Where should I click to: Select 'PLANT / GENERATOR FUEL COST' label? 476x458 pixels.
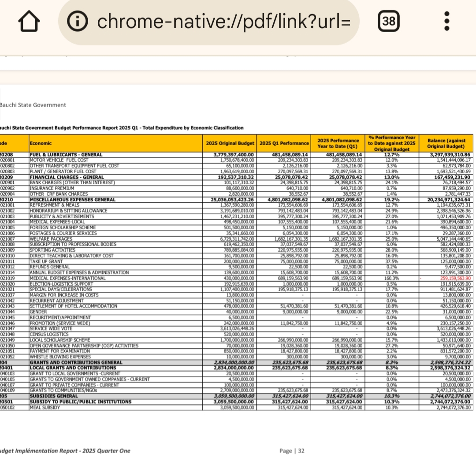(x=63, y=171)
